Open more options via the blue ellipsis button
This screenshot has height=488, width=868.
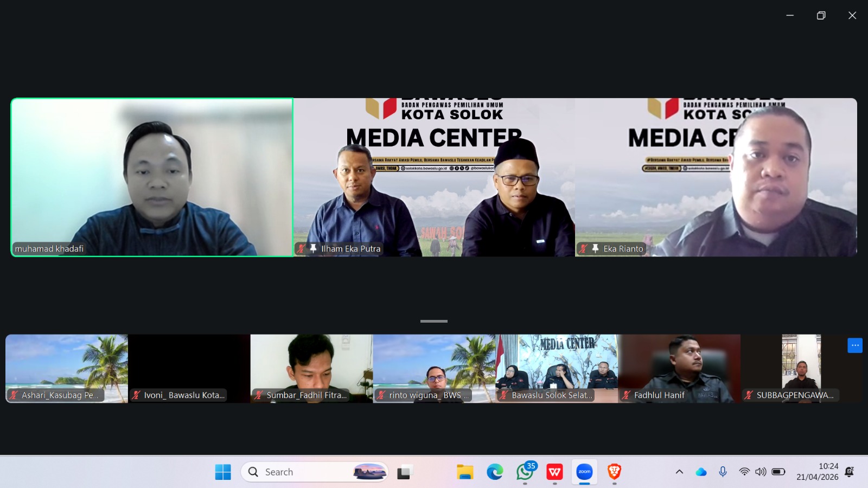pos(855,345)
